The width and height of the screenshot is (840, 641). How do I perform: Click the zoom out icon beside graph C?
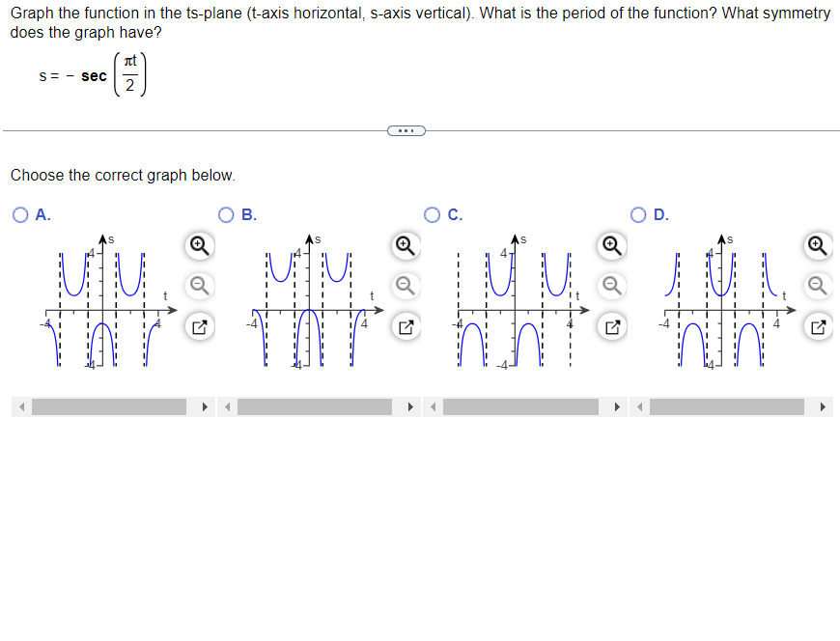(x=611, y=286)
